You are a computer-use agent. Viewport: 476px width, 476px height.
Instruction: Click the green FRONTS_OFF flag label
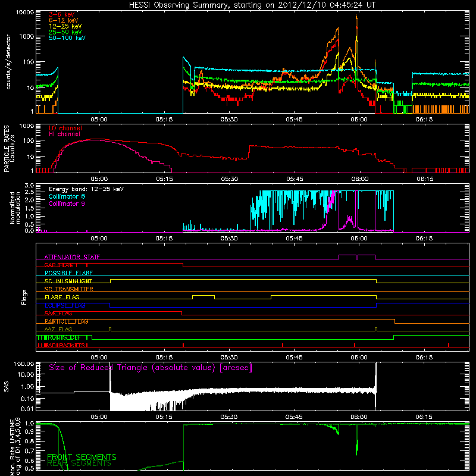62,337
